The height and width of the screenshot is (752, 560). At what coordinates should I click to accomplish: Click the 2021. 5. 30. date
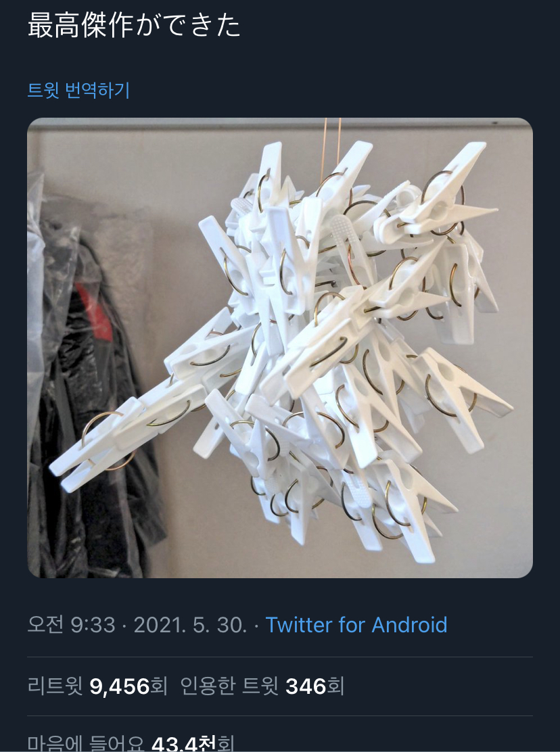click(x=190, y=624)
